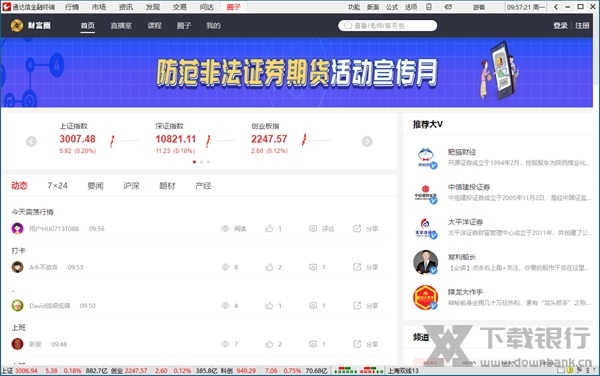600x376 pixels.
Task: Click the 降龙大作手 badge avatar
Action: click(426, 297)
